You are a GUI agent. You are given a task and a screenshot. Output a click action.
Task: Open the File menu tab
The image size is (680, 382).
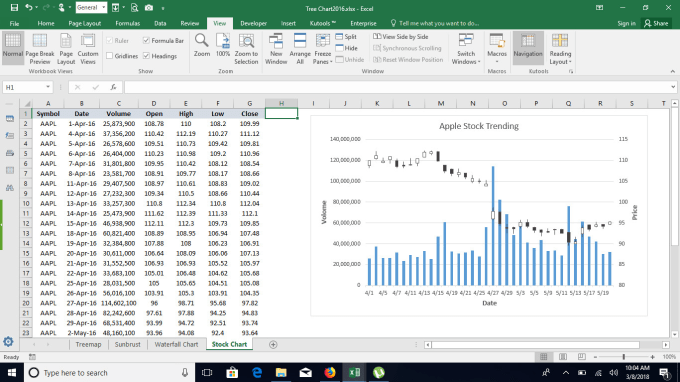(14, 23)
